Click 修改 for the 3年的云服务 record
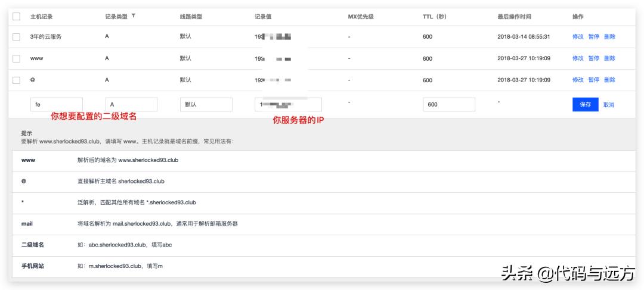The width and height of the screenshot is (644, 290). click(578, 36)
